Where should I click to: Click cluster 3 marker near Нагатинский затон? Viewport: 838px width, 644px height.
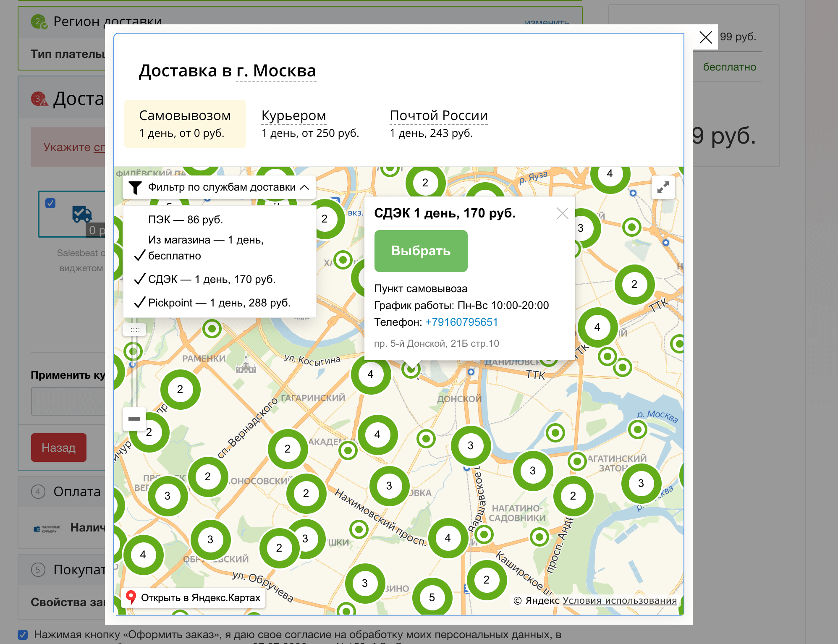pos(641,483)
